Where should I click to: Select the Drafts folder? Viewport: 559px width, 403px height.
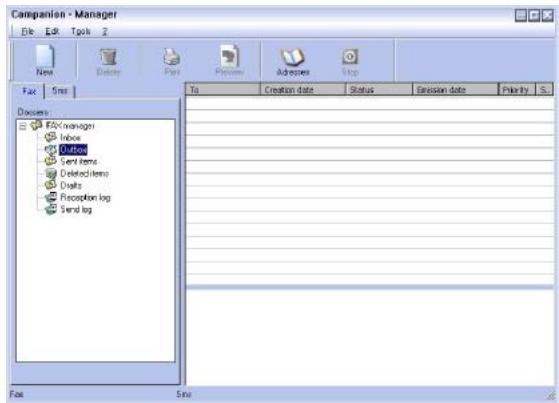(71, 185)
